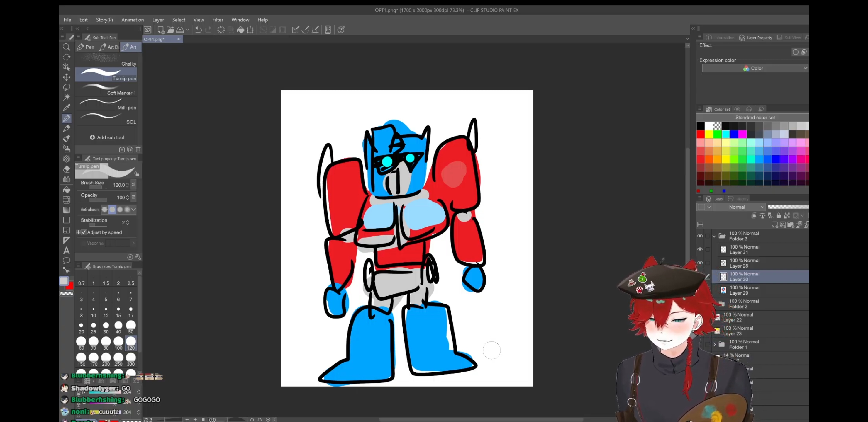Click the Scale/Rotate transform icon
The height and width of the screenshot is (422, 868).
pyautogui.click(x=250, y=30)
